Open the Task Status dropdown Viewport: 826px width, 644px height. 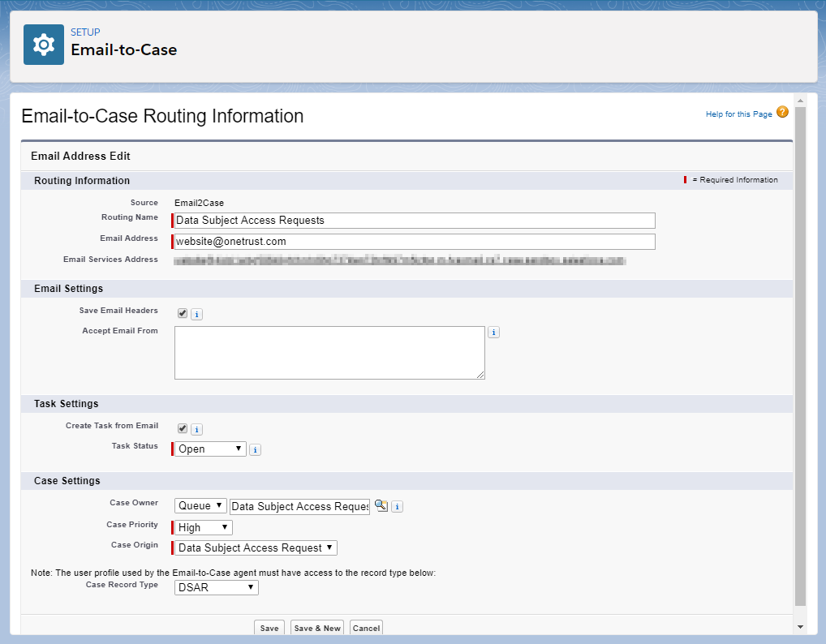(209, 448)
